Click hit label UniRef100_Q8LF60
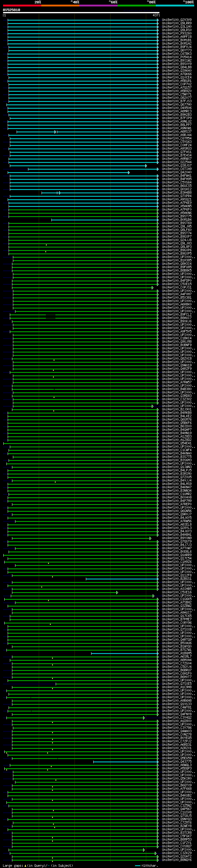The height and width of the screenshot is (868, 197). pyautogui.click(x=177, y=230)
